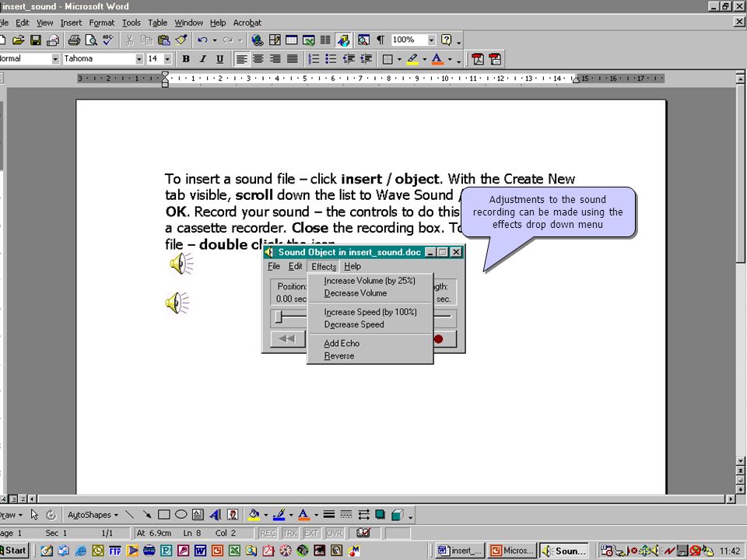Insert a Text Box from Drawing toolbar

198,515
